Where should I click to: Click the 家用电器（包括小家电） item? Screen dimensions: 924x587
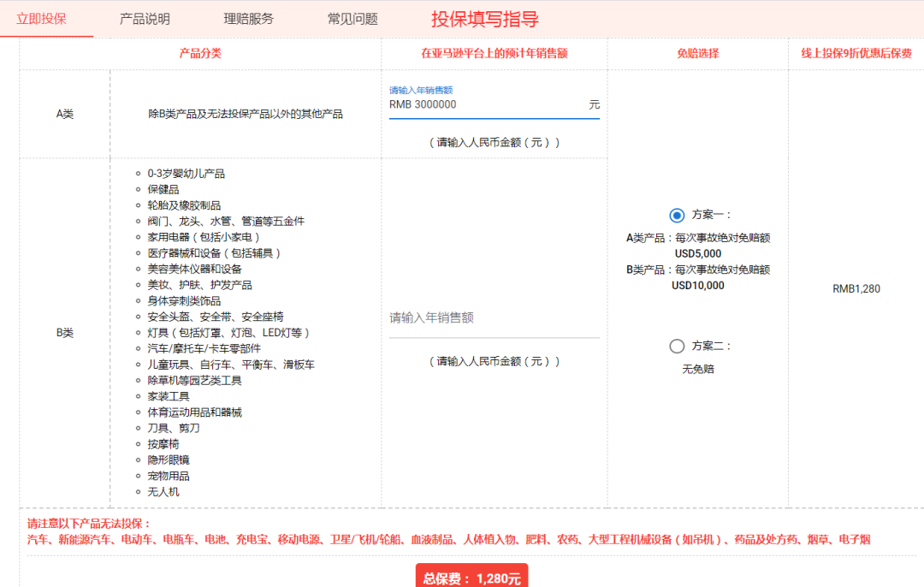coord(204,237)
